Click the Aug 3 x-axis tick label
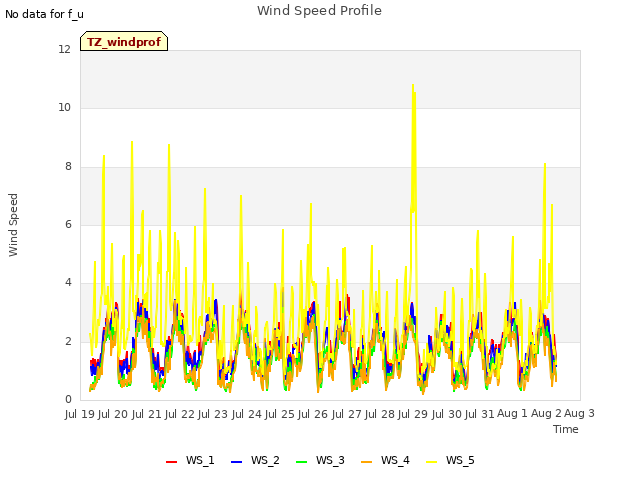The width and height of the screenshot is (640, 480). pos(580,414)
